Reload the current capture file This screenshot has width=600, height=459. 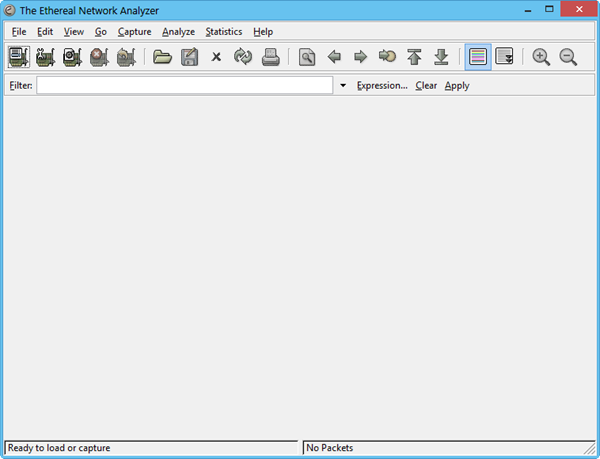(243, 57)
